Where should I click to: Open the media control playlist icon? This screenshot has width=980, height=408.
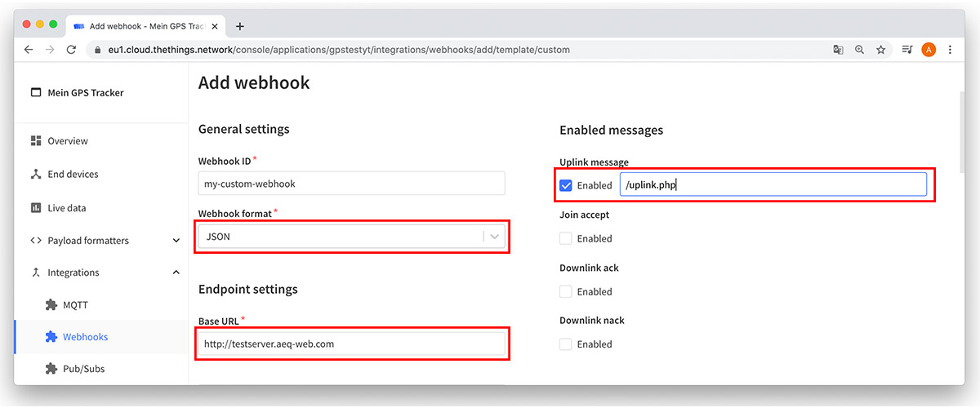[906, 50]
